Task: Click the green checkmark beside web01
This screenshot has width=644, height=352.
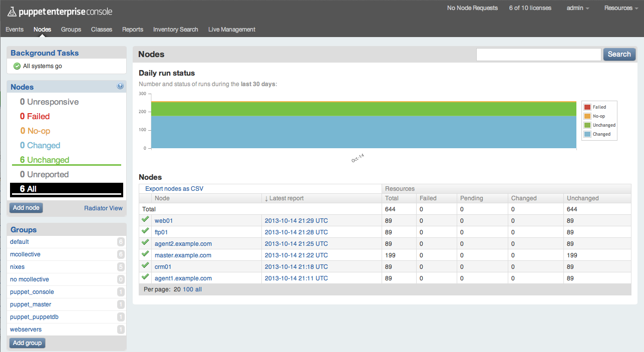Action: click(x=145, y=219)
